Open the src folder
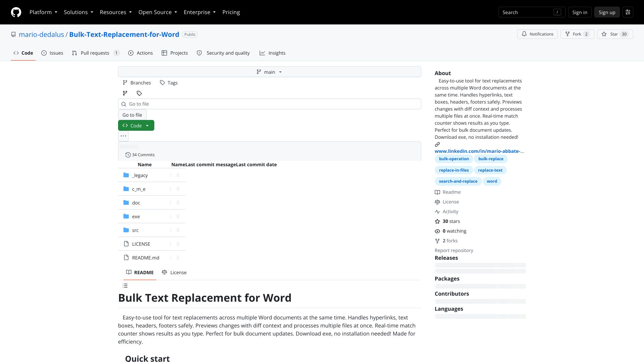644x362 pixels. click(x=135, y=230)
